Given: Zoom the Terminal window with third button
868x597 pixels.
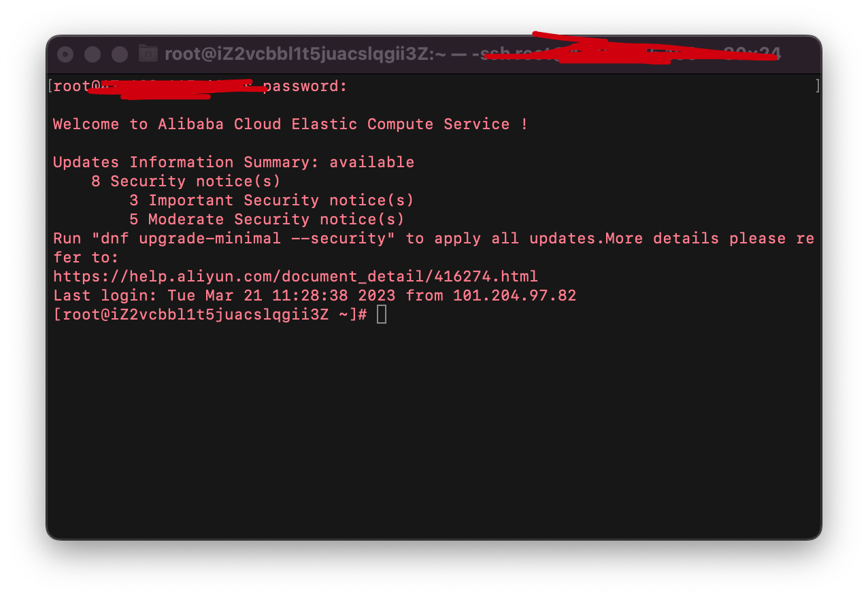Looking at the screenshot, I should coord(120,54).
